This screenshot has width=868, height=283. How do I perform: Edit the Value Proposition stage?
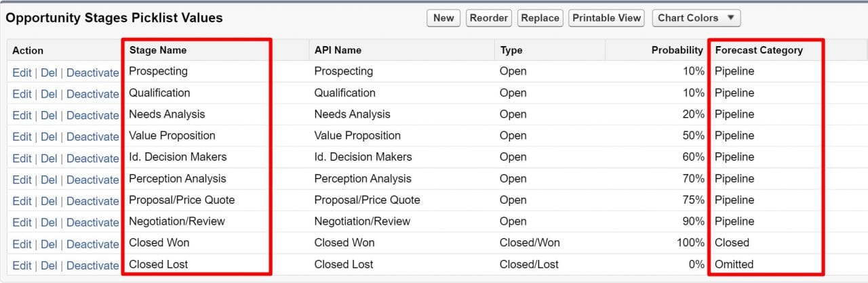(22, 137)
